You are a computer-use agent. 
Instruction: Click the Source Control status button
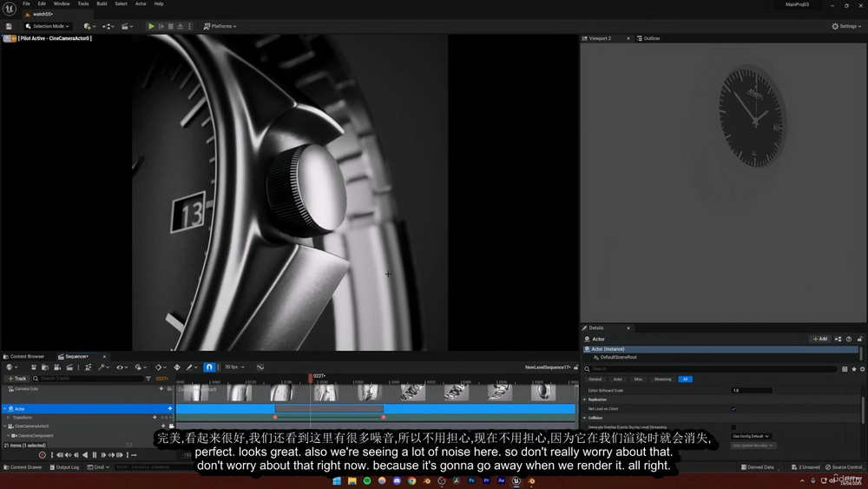[843, 467]
